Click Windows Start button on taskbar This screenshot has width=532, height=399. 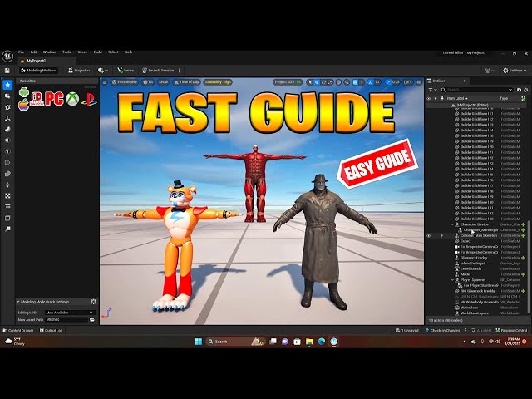(x=199, y=342)
